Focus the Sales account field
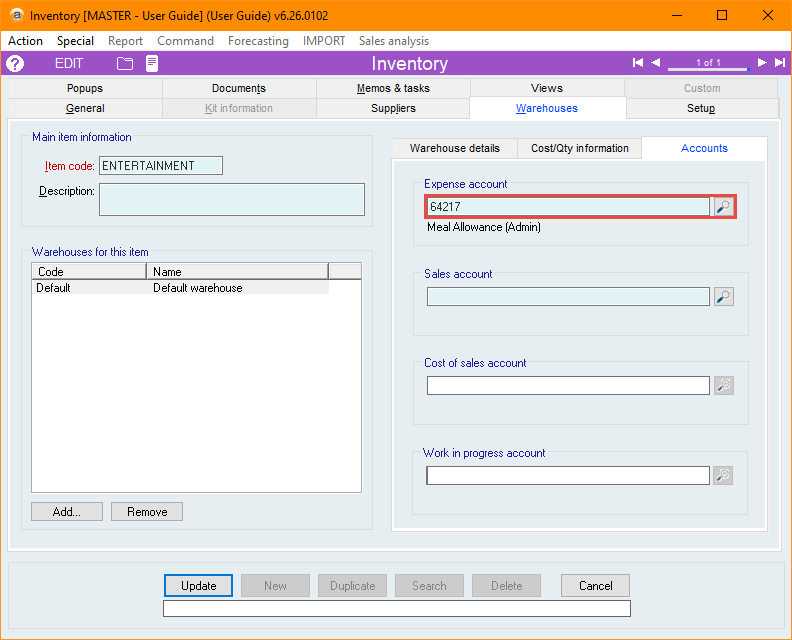 point(568,297)
